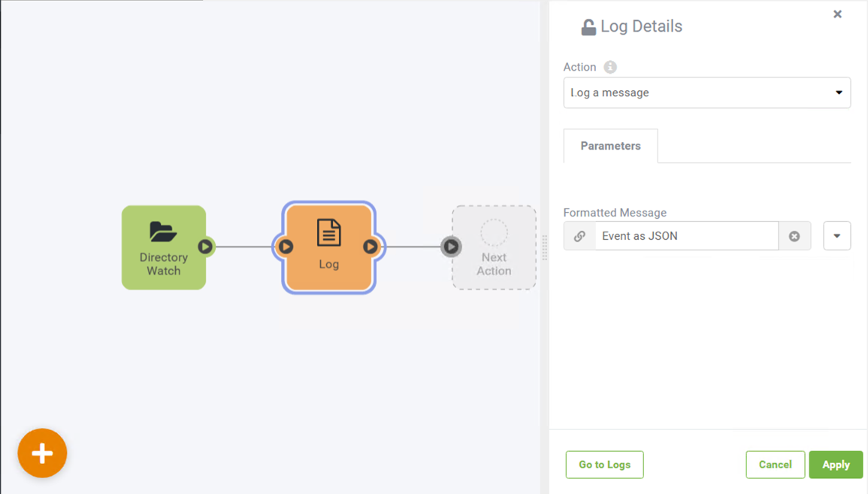Click the Cancel button

point(775,465)
